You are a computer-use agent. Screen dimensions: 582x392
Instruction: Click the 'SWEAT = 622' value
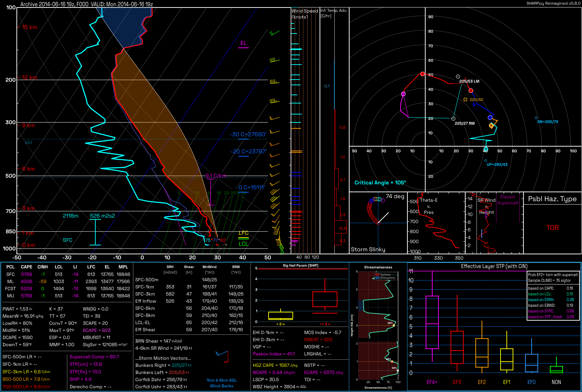click(x=318, y=340)
